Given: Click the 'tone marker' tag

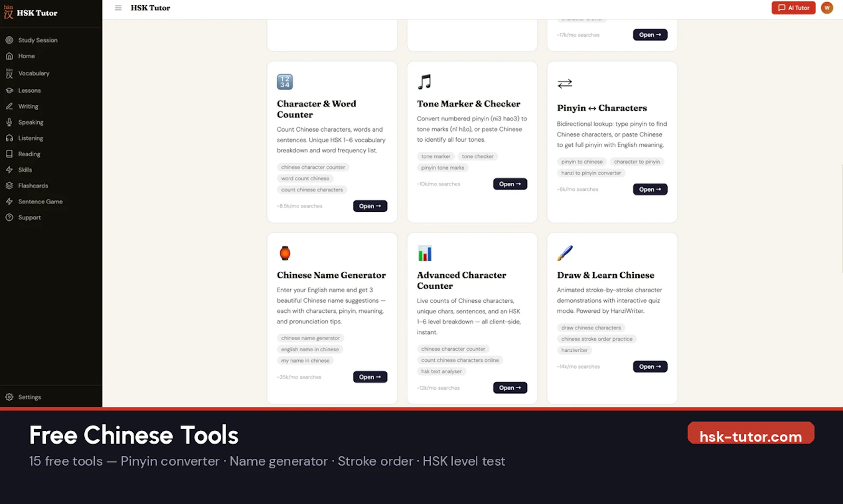Looking at the screenshot, I should click(x=436, y=156).
